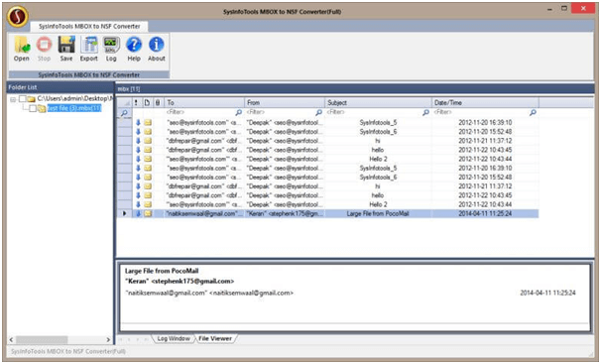Sort by the From column header

click(285, 103)
